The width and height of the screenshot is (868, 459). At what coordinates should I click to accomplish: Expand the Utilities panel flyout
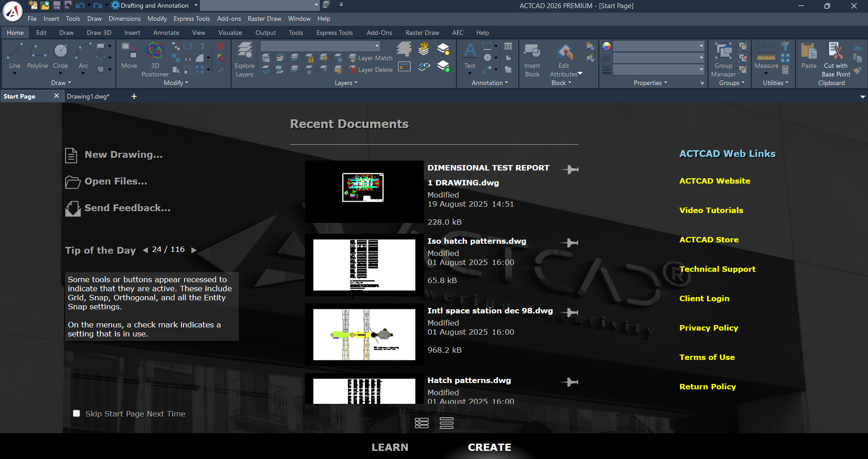[776, 83]
